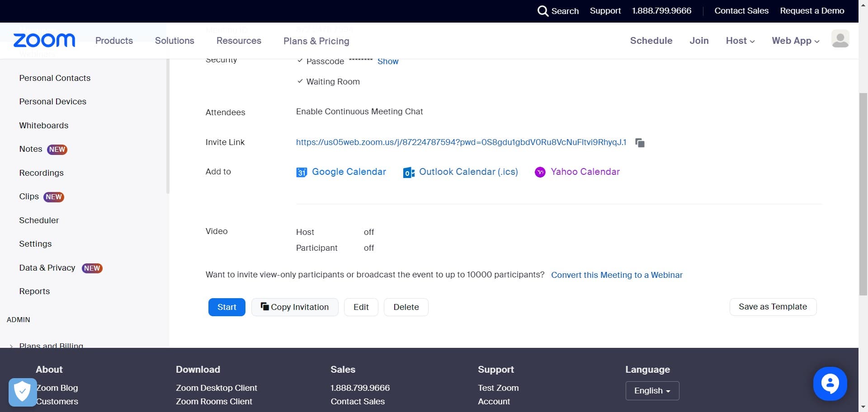Select Recordings in the sidebar
The image size is (868, 412).
point(41,173)
